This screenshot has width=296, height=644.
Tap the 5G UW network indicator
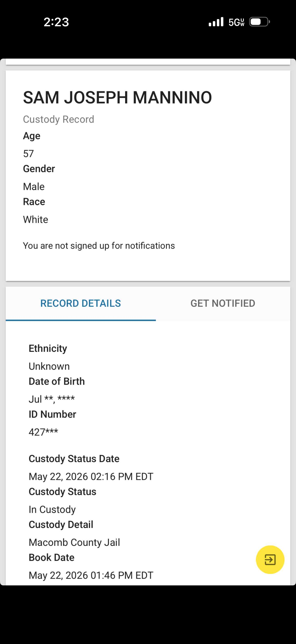[236, 22]
